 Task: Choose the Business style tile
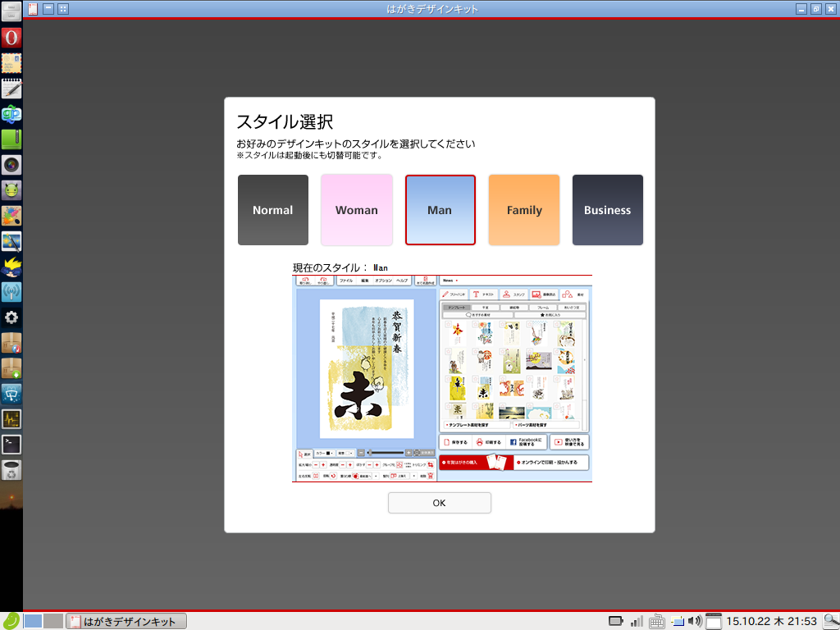pyautogui.click(x=608, y=210)
